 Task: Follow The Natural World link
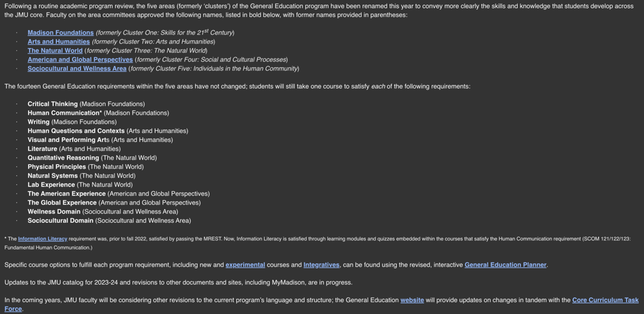pyautogui.click(x=55, y=51)
